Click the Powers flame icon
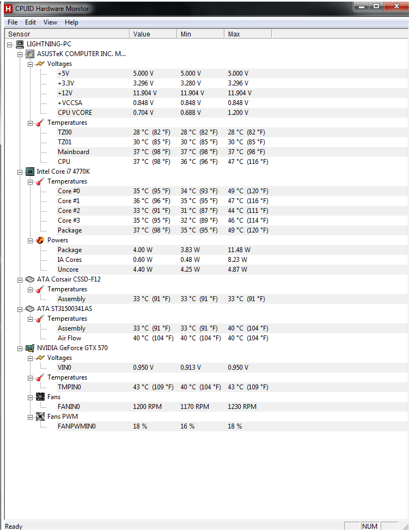The height and width of the screenshot is (532, 409). tap(40, 240)
